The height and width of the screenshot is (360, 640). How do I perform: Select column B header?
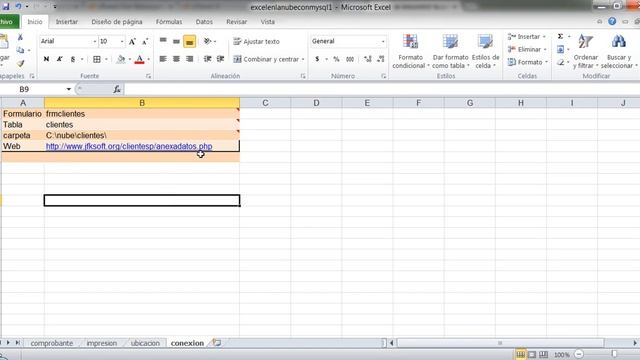point(142,103)
